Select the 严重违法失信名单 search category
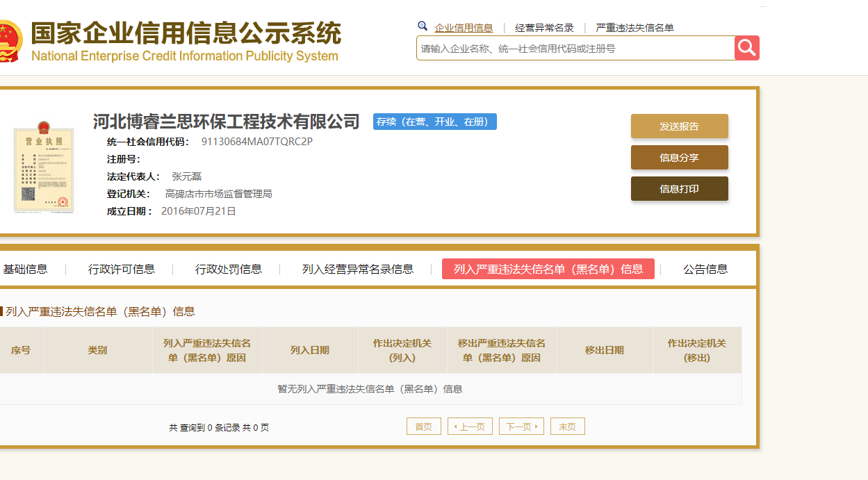 [x=634, y=28]
